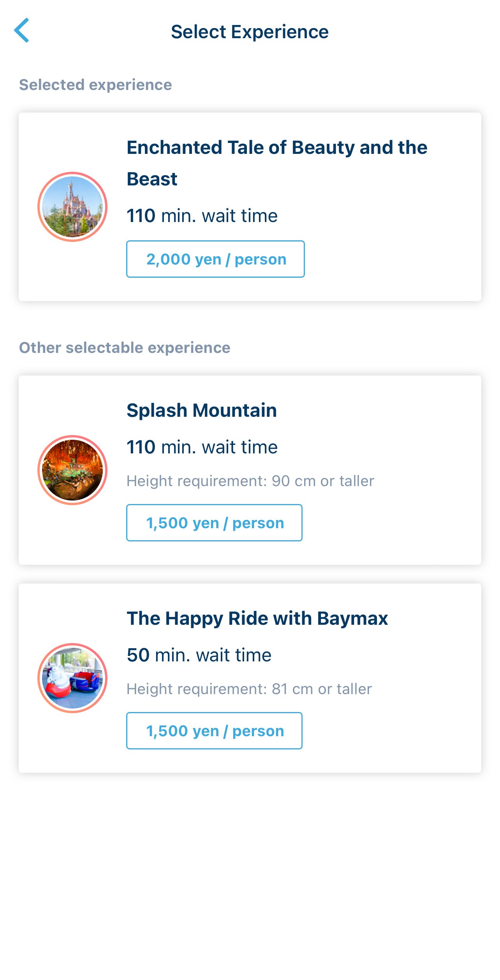The height and width of the screenshot is (980, 500).
Task: Tap the Baymax ride circular image
Action: 72,678
